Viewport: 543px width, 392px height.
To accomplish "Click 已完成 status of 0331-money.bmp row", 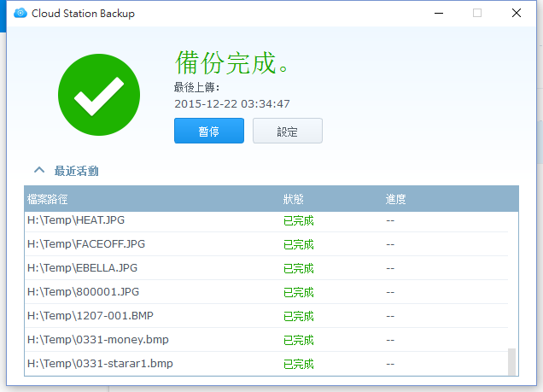I will (x=299, y=340).
